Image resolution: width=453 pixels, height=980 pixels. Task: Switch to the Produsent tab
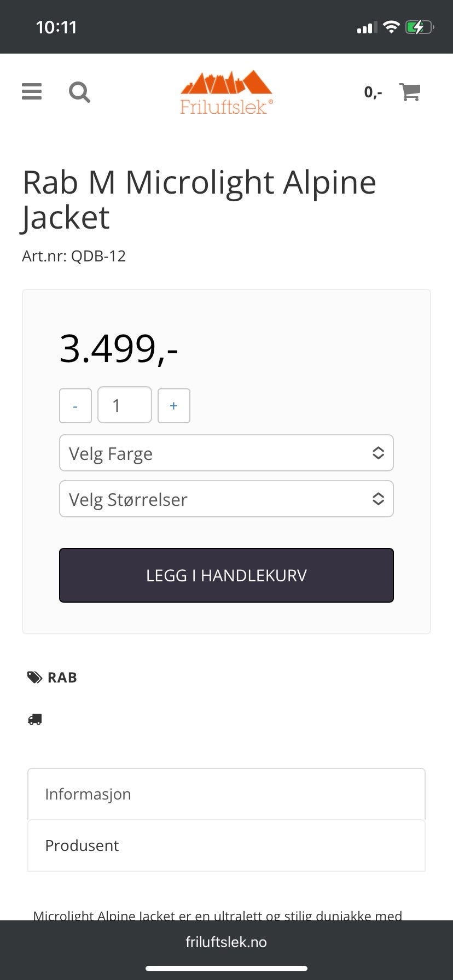226,845
